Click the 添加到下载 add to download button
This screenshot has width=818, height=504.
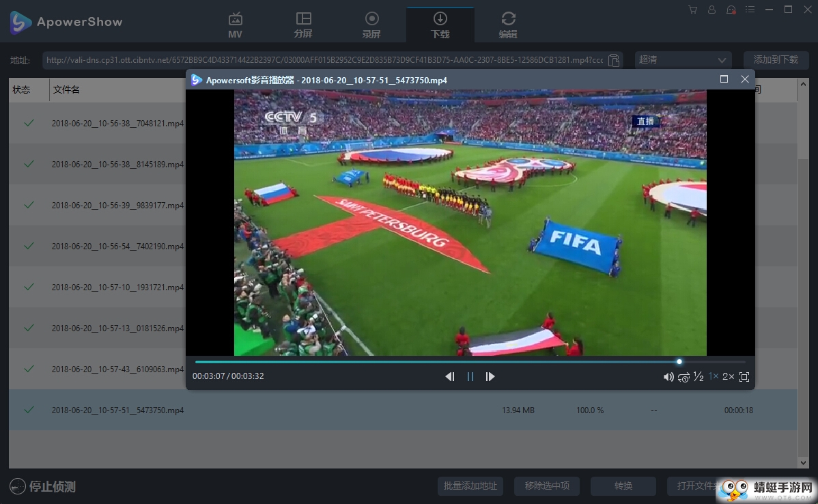click(776, 60)
